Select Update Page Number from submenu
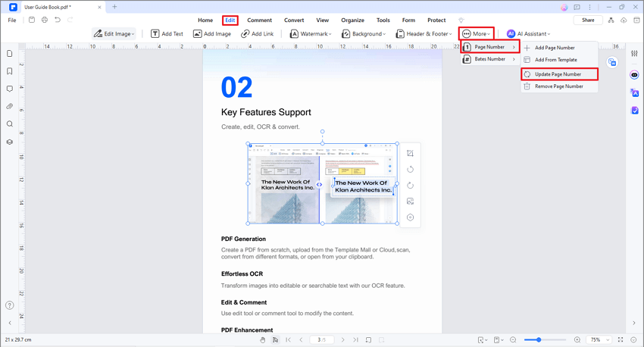Screen dimensions: 644x347 pos(559,74)
